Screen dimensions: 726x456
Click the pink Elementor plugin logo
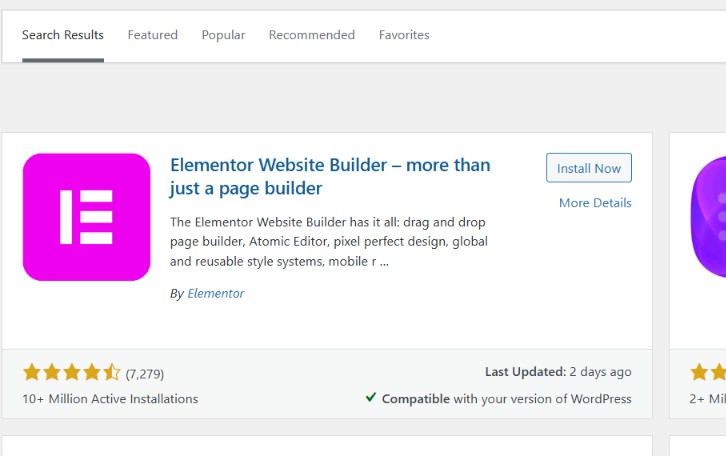point(87,217)
